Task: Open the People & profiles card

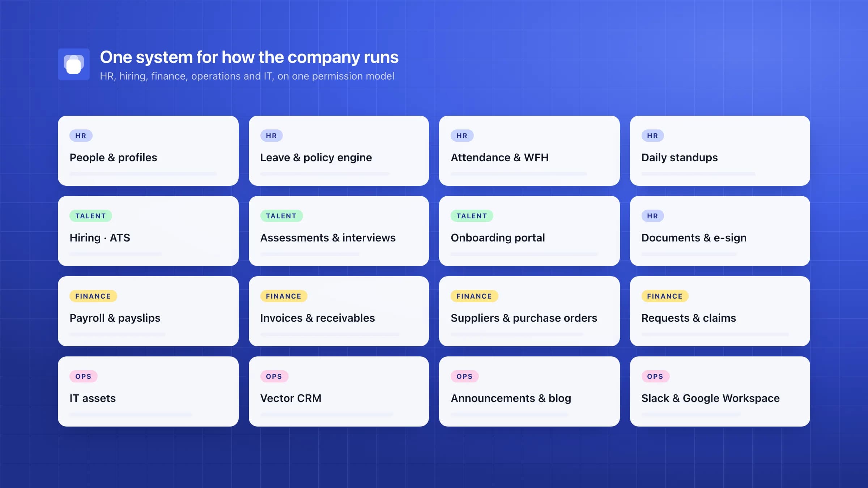Action: [x=148, y=151]
